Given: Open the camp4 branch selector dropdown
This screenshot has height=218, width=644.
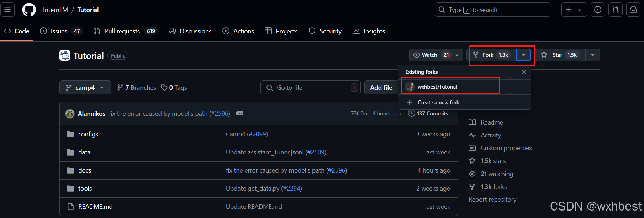Looking at the screenshot, I should [x=85, y=88].
